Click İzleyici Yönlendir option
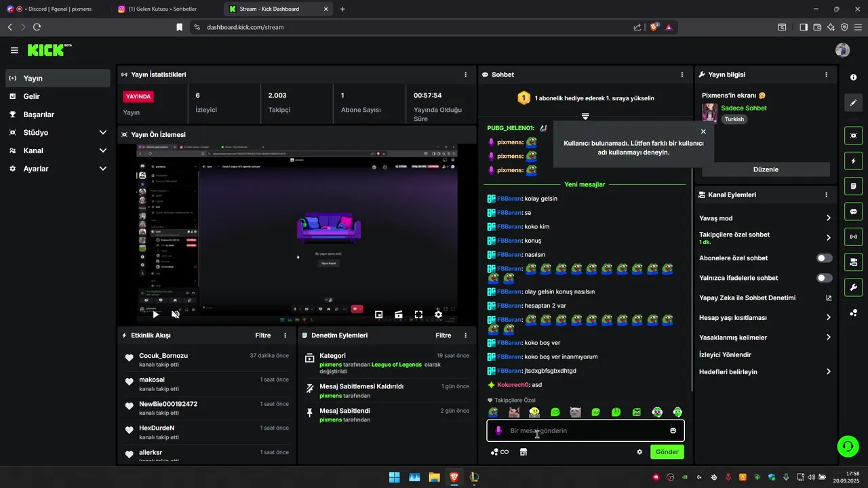This screenshot has width=868, height=488. pos(725,354)
